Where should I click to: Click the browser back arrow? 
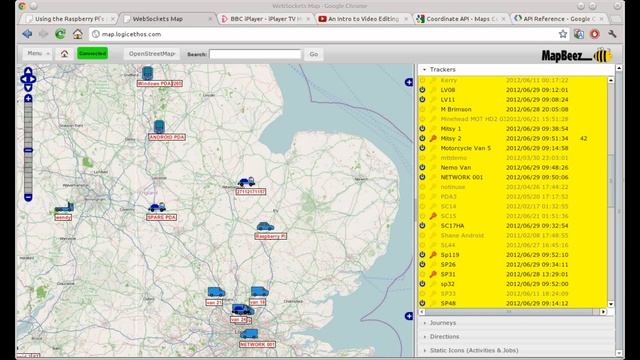click(27, 34)
